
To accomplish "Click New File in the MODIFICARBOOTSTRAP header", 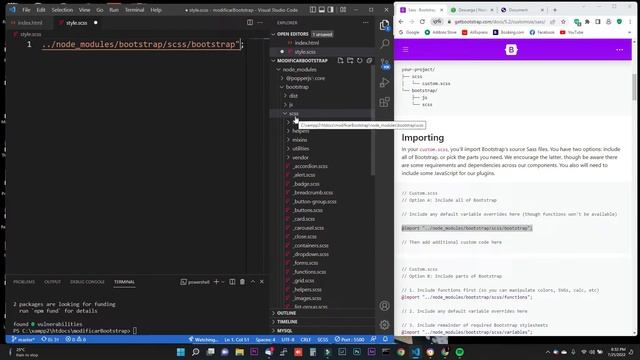I will 340,60.
